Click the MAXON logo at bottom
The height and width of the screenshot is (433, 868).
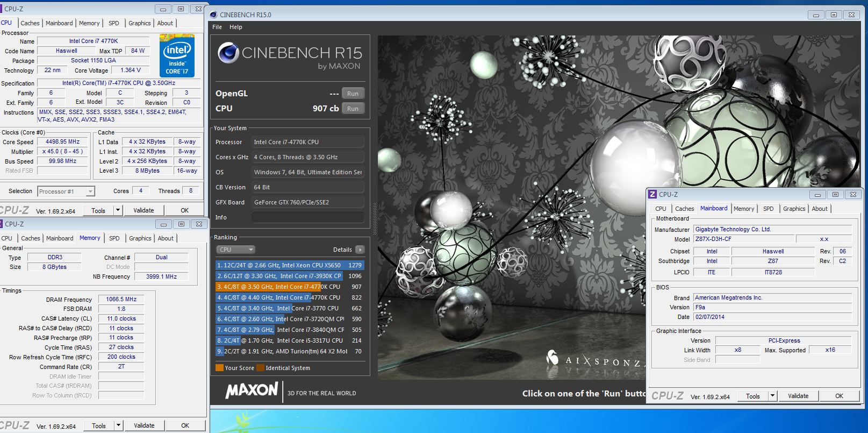252,391
